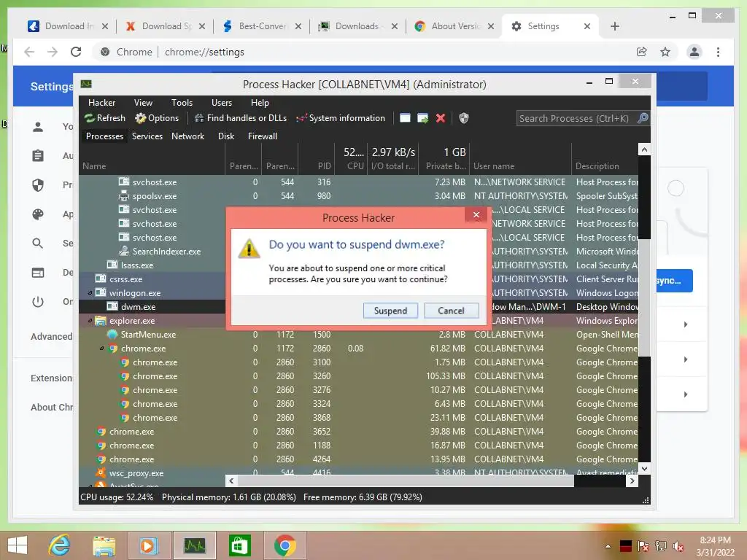Switch to the Firewall tab
747x560 pixels.
pyautogui.click(x=262, y=136)
